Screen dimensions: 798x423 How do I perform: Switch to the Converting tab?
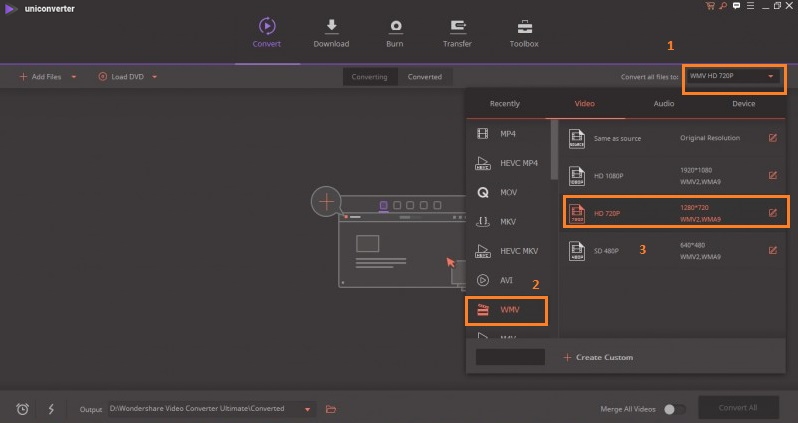coord(369,77)
